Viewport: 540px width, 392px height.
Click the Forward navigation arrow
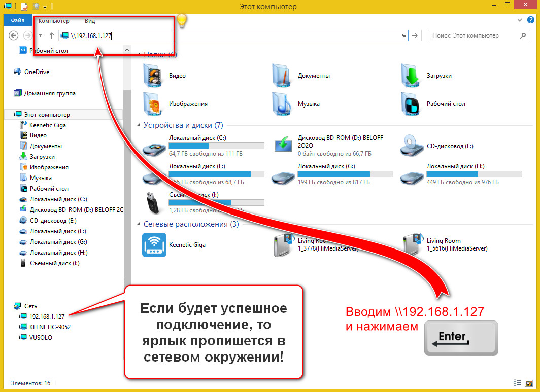27,35
